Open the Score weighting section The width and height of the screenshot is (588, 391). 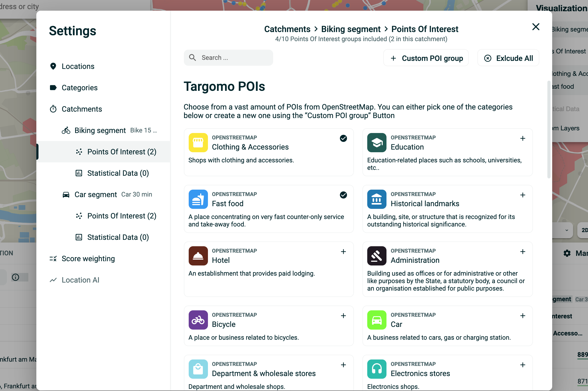[x=88, y=259]
